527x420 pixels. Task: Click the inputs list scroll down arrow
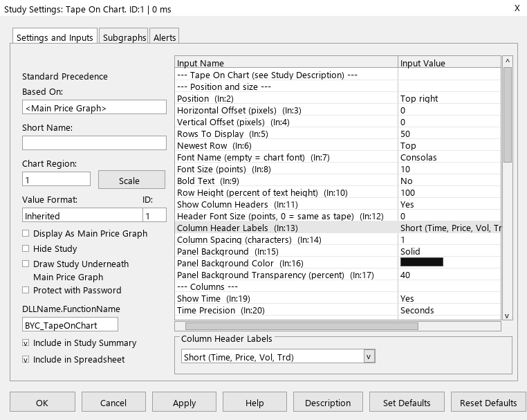pos(508,316)
